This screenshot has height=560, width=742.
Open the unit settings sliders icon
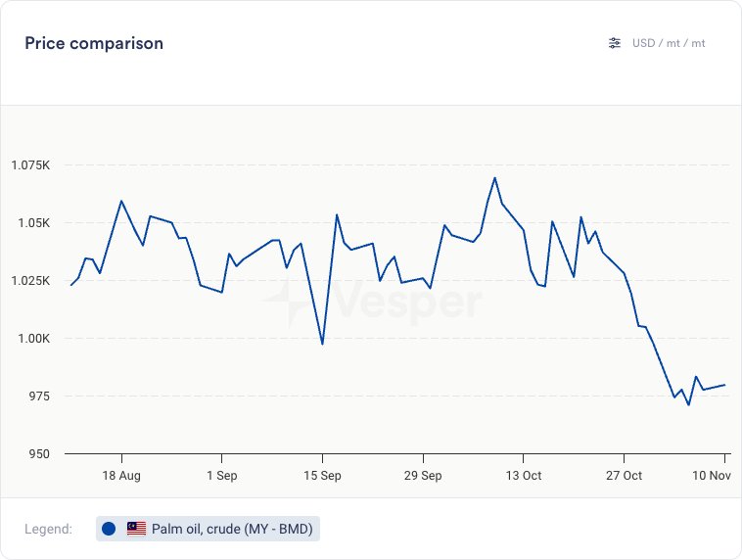615,43
